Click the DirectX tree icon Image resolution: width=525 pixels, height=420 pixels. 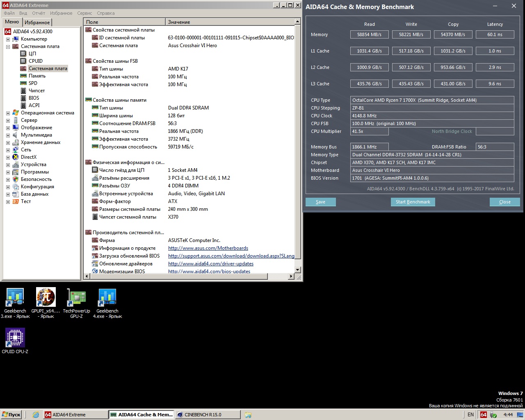16,157
